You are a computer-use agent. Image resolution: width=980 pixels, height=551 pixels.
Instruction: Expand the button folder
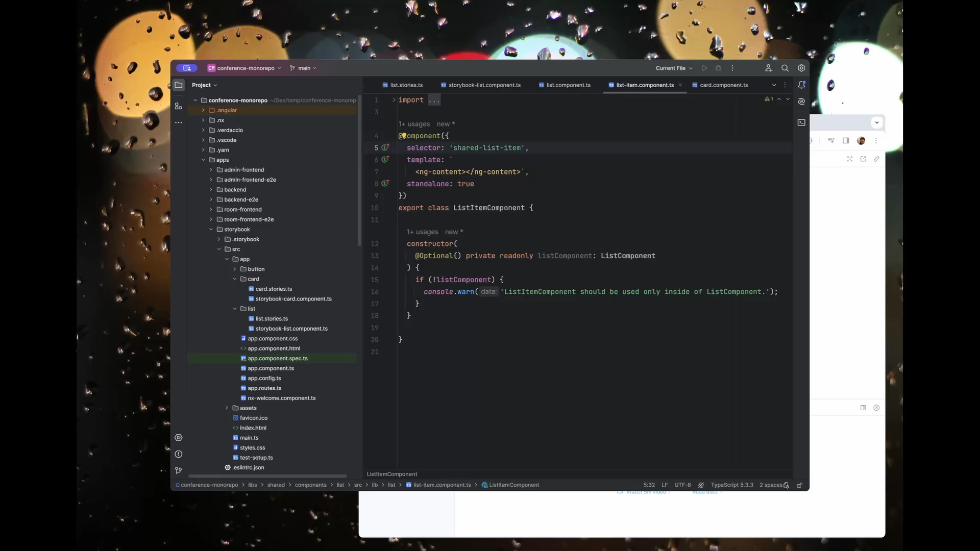[x=235, y=269]
